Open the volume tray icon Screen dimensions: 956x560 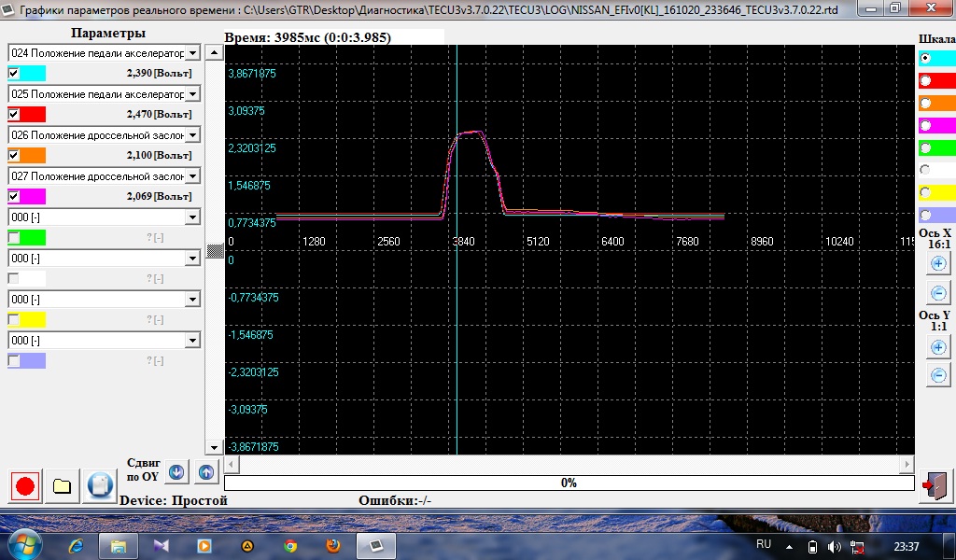[x=834, y=547]
